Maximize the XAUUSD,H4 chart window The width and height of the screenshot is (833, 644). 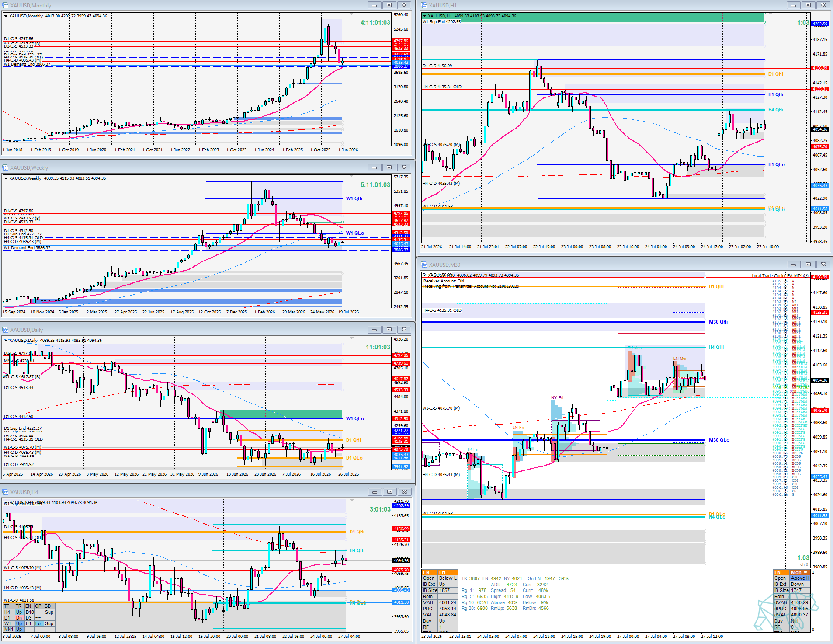(389, 492)
